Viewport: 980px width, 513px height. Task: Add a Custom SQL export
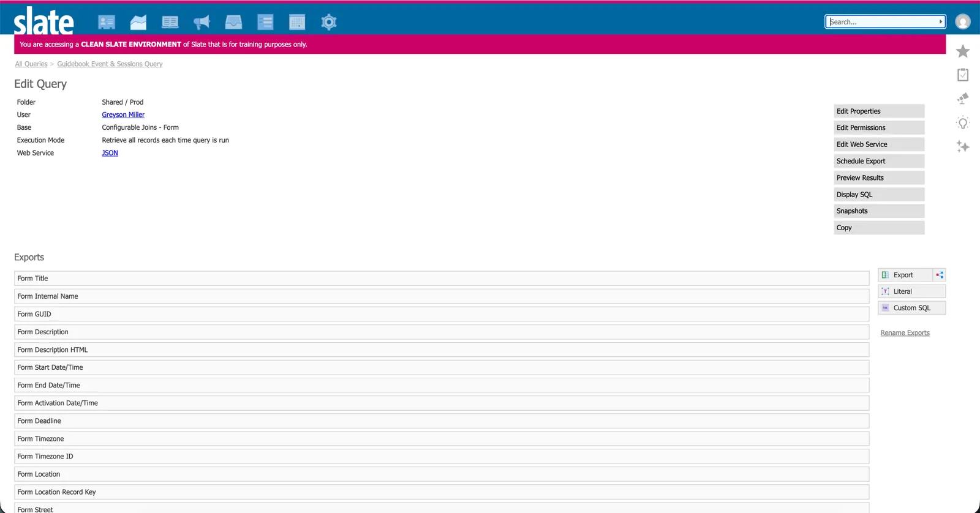tap(911, 308)
